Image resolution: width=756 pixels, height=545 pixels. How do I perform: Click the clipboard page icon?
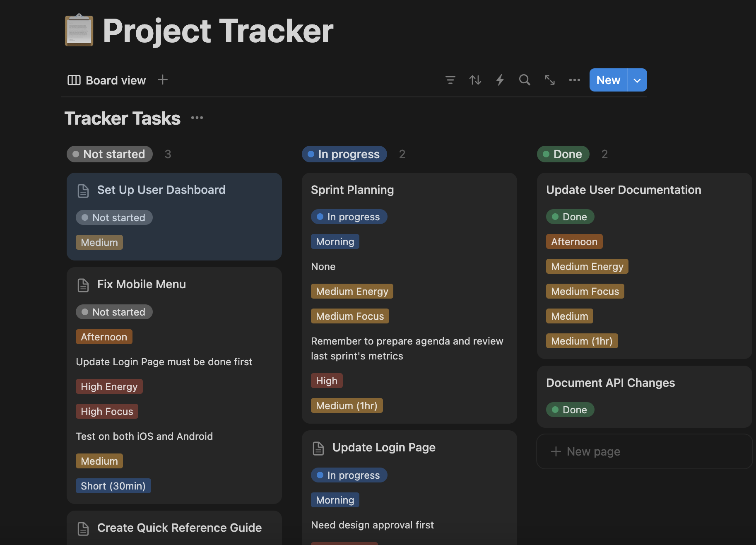click(79, 31)
